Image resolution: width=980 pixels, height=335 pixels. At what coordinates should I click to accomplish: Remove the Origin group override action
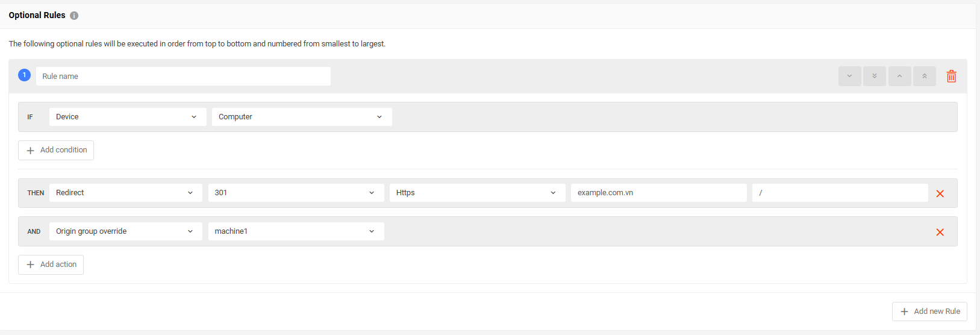(940, 232)
